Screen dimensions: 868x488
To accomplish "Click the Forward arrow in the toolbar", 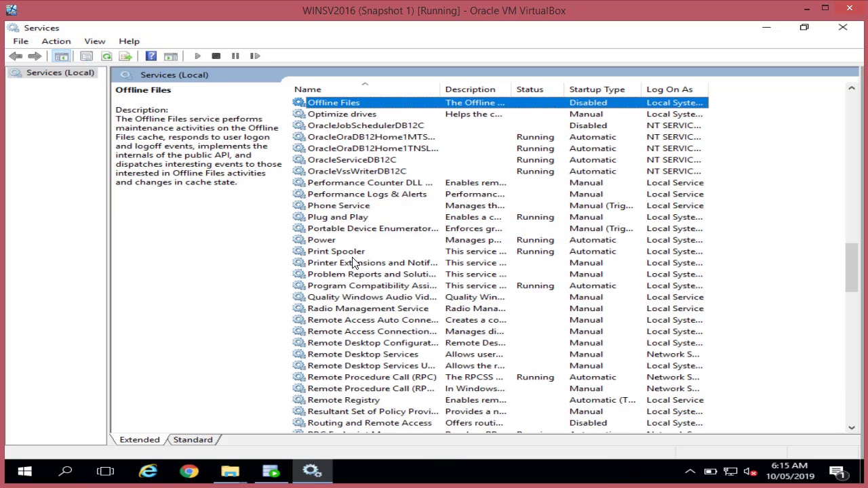I will [x=35, y=56].
